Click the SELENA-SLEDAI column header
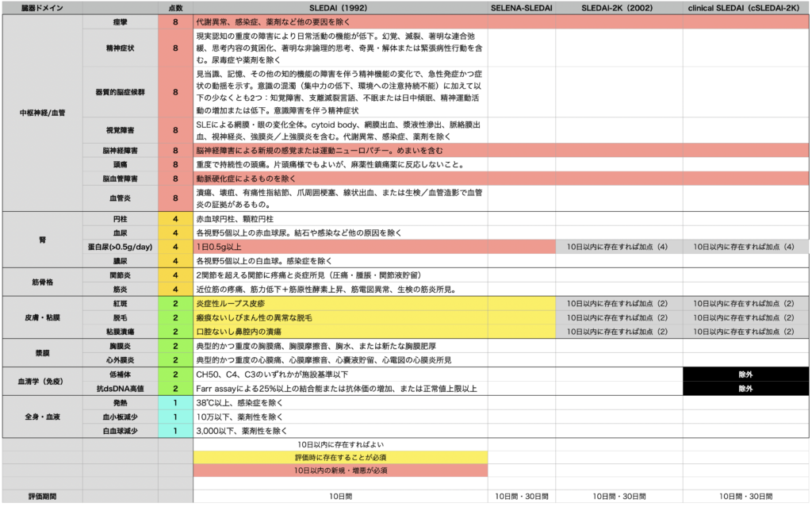This screenshot has height=507, width=812. tap(521, 7)
